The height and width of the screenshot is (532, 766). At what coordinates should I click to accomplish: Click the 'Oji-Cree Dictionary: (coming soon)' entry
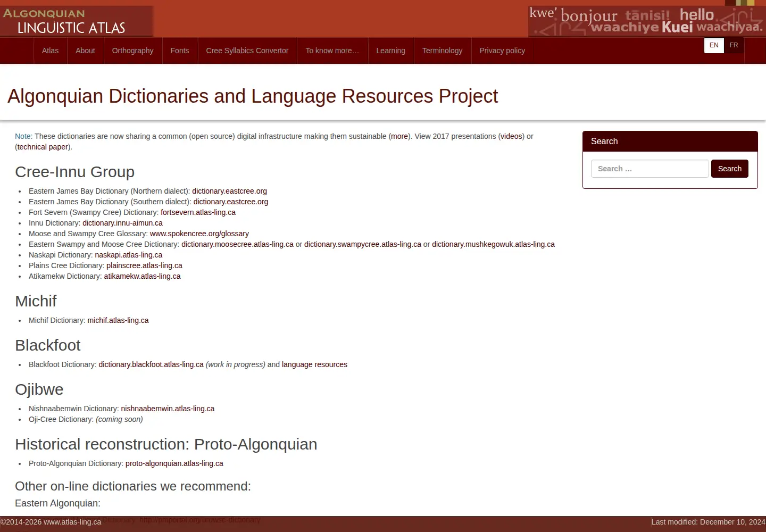[86, 419]
